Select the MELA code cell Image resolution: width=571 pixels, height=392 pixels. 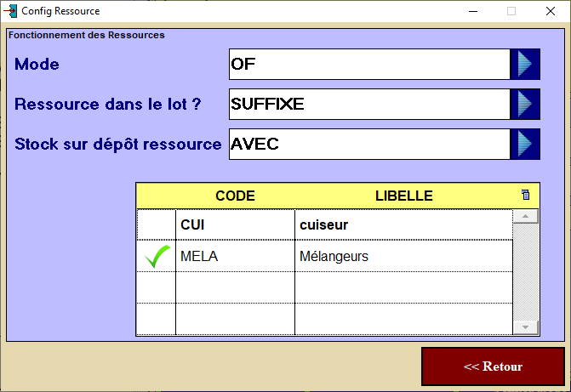pos(235,256)
